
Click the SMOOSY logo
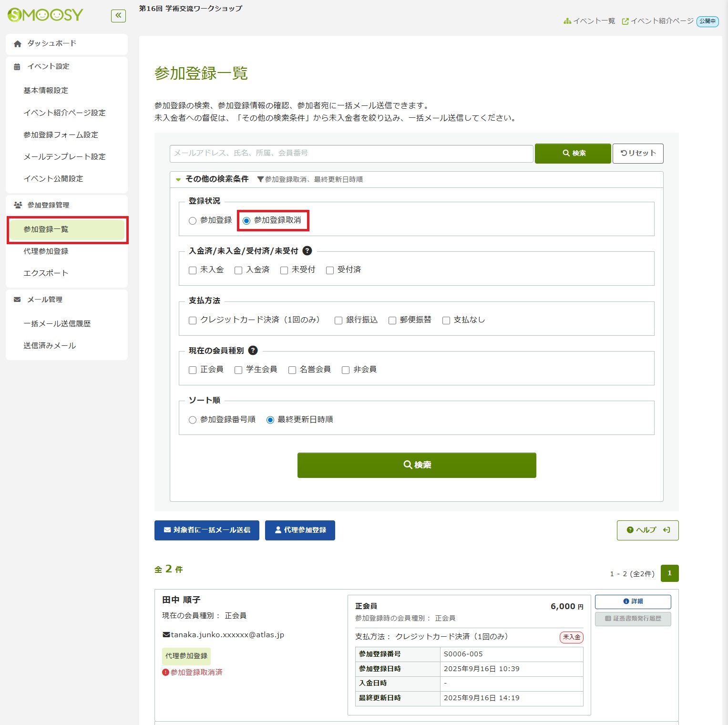coord(45,15)
